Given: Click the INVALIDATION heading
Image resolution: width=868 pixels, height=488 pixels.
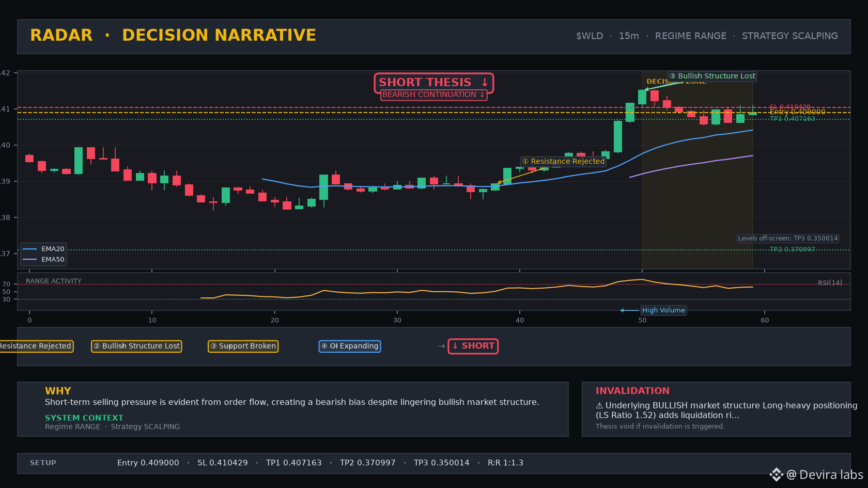Looking at the screenshot, I should (x=632, y=391).
